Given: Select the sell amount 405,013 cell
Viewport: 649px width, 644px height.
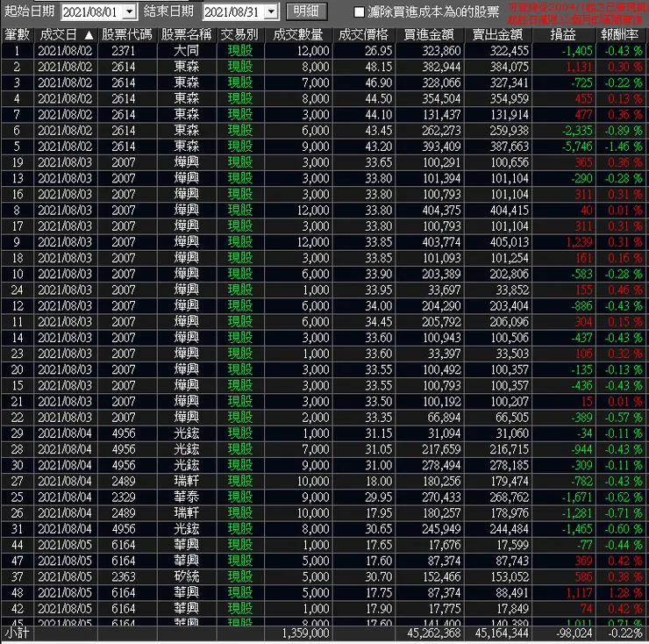Looking at the screenshot, I should (x=498, y=242).
